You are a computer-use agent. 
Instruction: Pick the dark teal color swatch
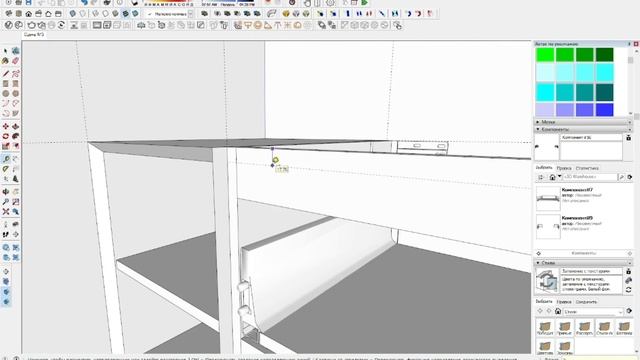[x=604, y=92]
